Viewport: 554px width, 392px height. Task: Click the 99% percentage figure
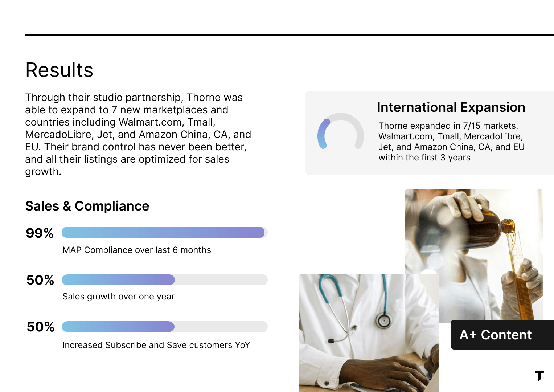click(x=40, y=233)
